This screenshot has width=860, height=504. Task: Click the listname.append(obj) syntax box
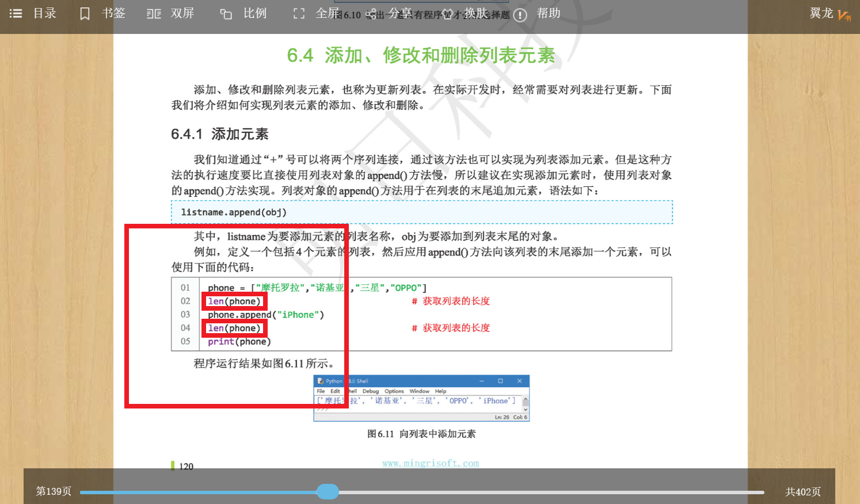422,212
